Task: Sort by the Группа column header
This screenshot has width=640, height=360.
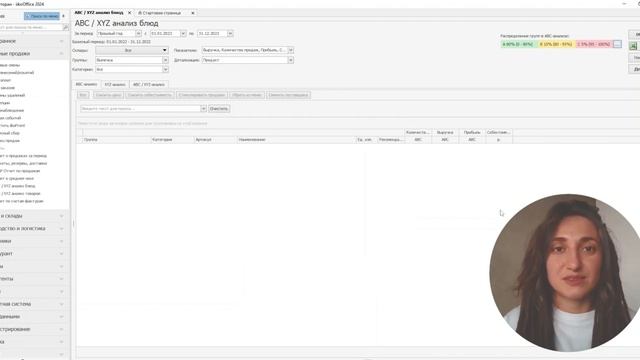Action: (x=116, y=140)
